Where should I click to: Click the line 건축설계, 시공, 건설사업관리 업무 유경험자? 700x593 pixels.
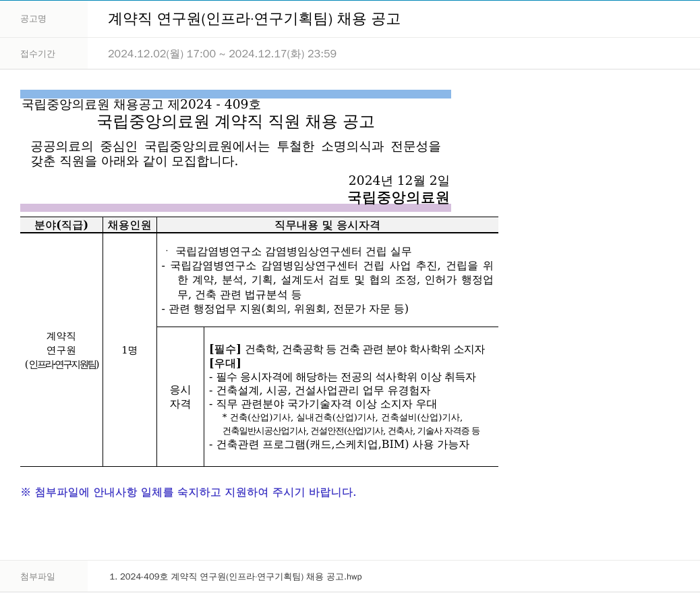click(x=320, y=391)
